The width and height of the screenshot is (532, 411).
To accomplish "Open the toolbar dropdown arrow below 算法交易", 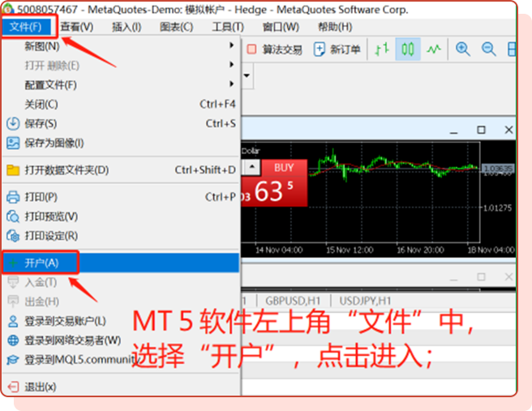I will click(247, 75).
